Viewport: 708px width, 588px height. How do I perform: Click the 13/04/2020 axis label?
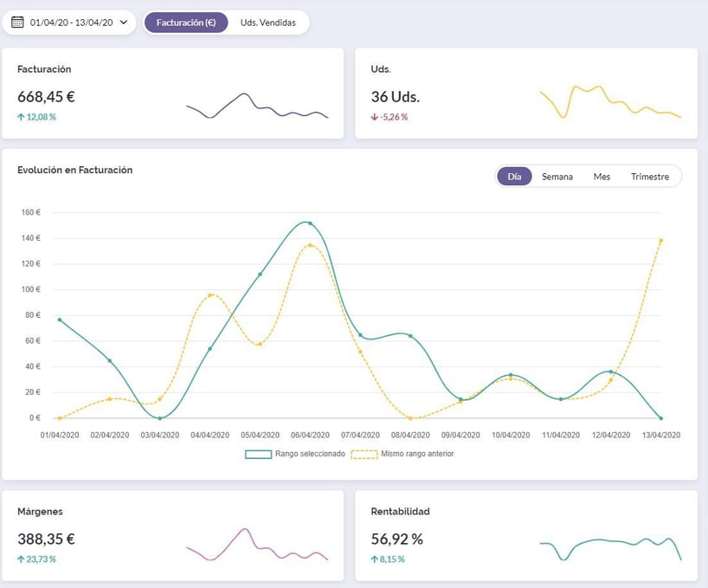click(661, 435)
